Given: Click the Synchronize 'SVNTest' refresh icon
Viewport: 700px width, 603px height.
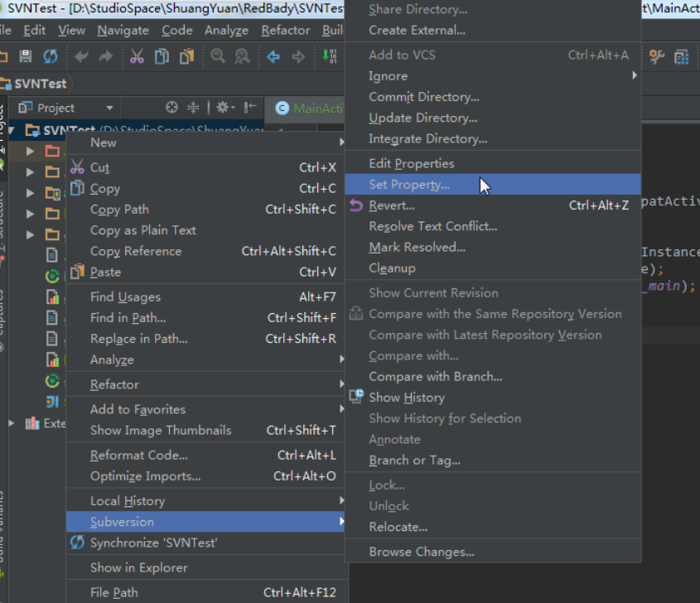Looking at the screenshot, I should (x=77, y=543).
